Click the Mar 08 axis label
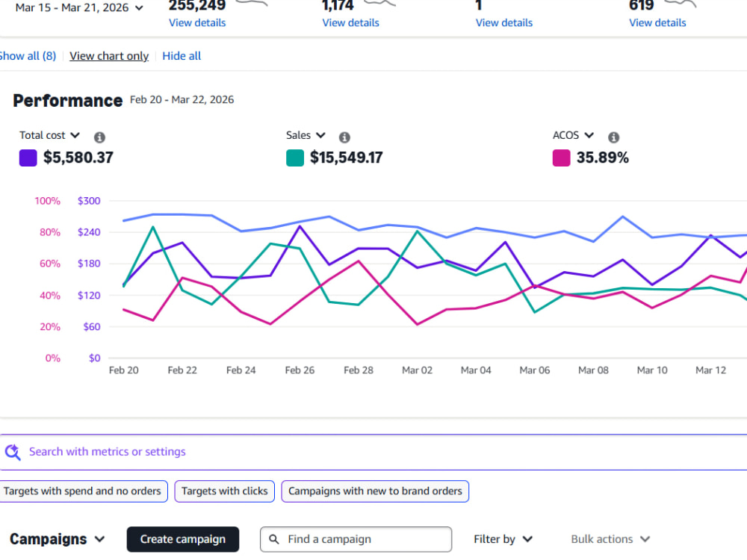 (593, 370)
